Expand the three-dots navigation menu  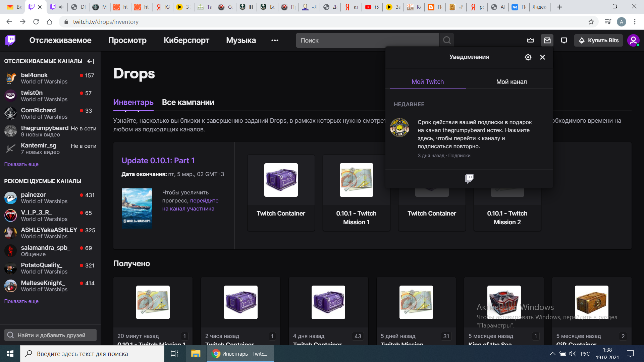point(275,40)
